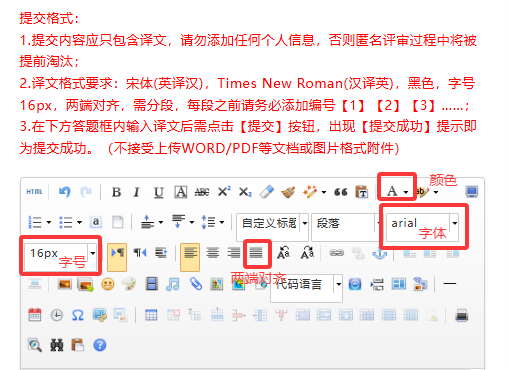Redo the last undone edit
The width and height of the screenshot is (507, 370).
pos(86,192)
